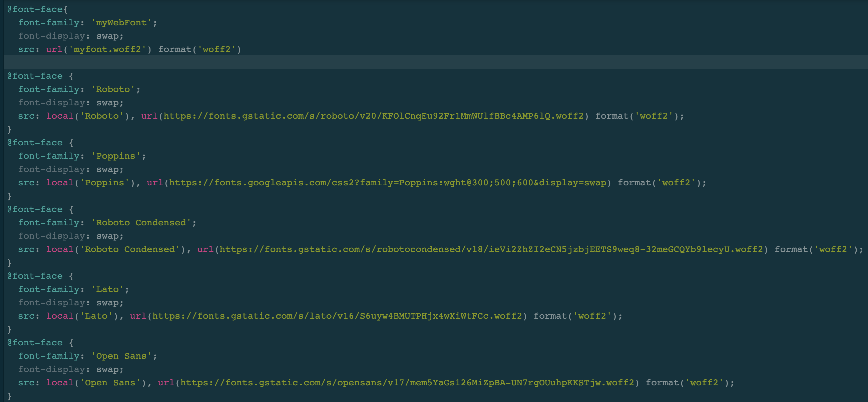
Task: Click the 'Lato' font-family value
Action: coord(107,289)
